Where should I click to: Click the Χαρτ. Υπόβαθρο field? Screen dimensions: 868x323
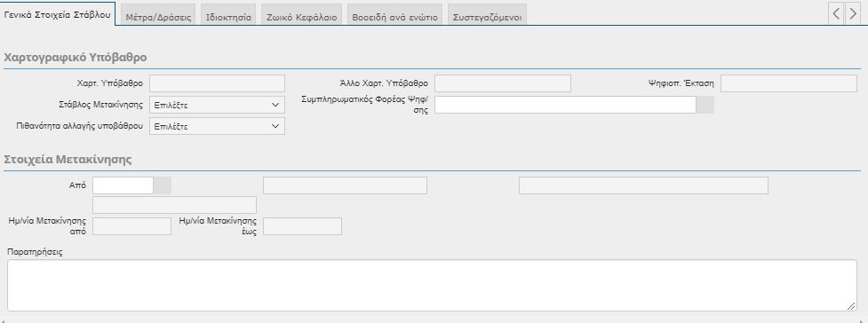[x=217, y=83]
